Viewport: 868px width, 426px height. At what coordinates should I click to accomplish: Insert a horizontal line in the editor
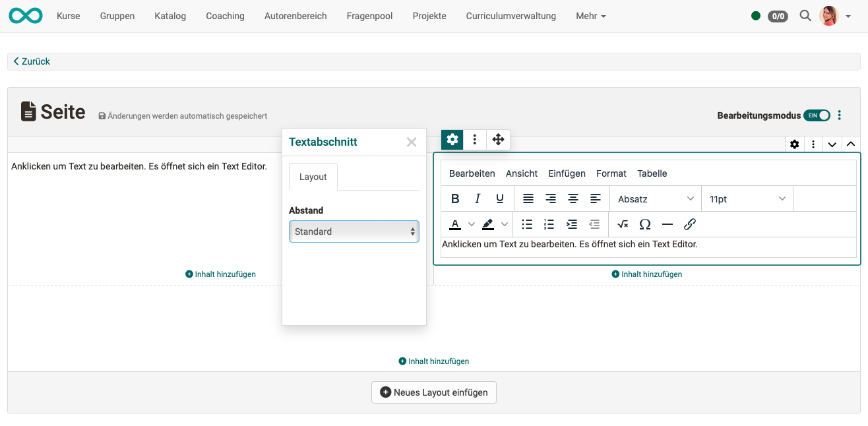point(667,224)
